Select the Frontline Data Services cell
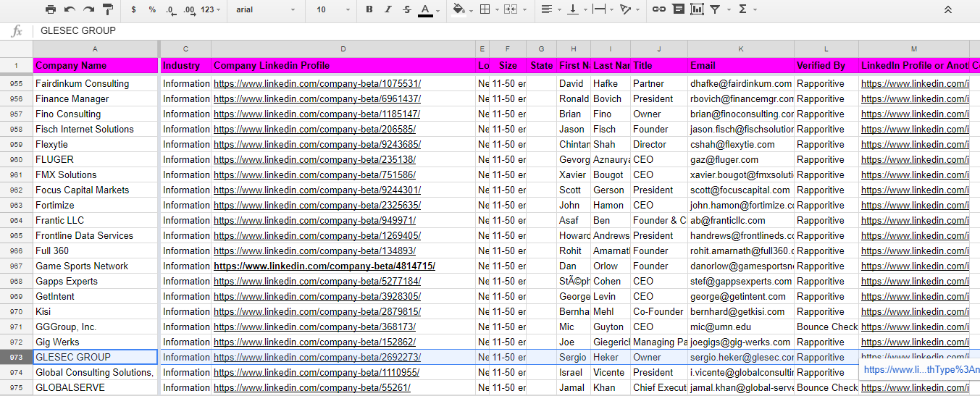The width and height of the screenshot is (980, 396). click(95, 235)
